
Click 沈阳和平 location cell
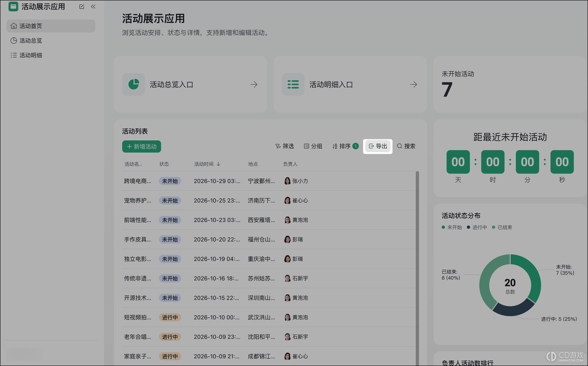(261, 337)
